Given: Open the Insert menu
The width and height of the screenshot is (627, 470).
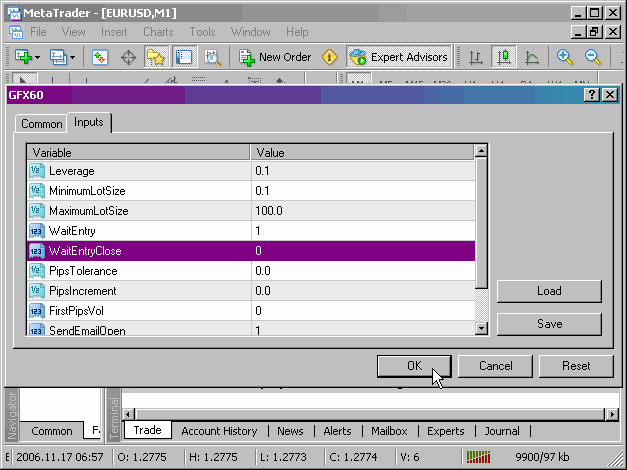Looking at the screenshot, I should pos(114,32).
